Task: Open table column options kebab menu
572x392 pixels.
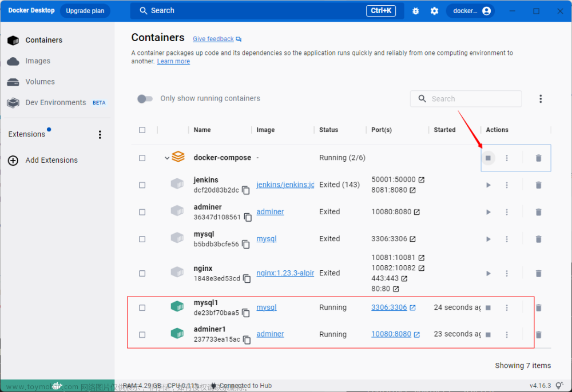Action: tap(541, 99)
